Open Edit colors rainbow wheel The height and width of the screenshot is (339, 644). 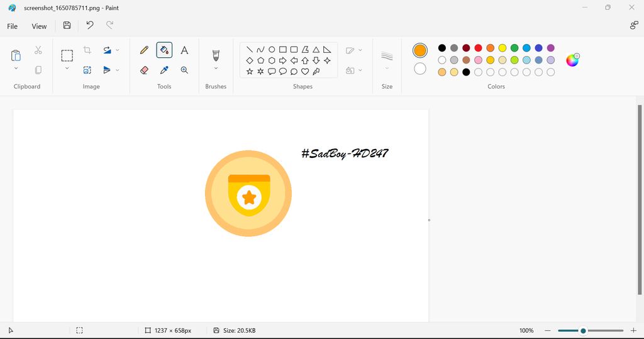tap(572, 60)
